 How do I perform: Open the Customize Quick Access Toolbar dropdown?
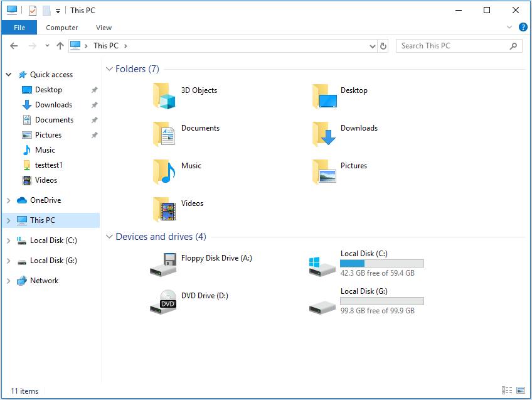58,11
